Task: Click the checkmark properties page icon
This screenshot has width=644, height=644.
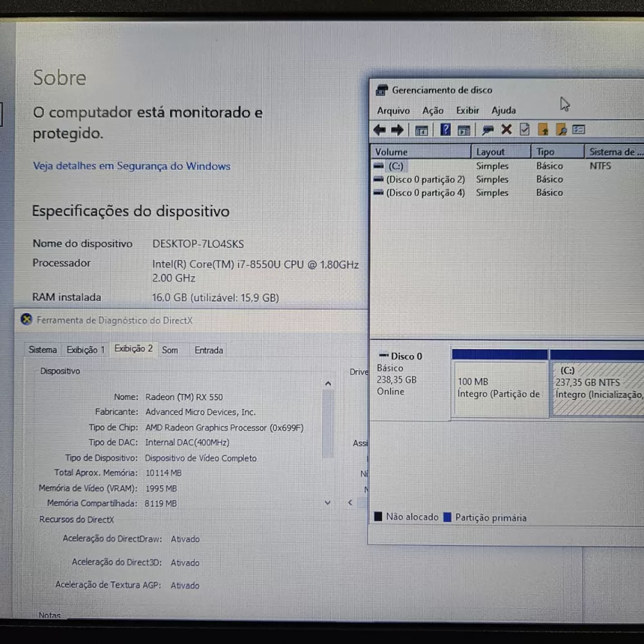Action: click(x=524, y=130)
